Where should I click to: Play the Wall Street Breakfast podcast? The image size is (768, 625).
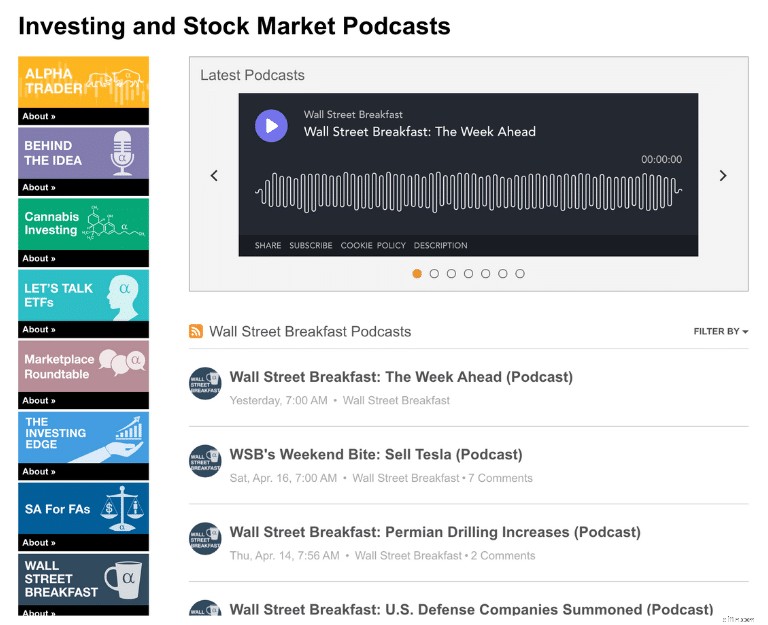point(271,126)
